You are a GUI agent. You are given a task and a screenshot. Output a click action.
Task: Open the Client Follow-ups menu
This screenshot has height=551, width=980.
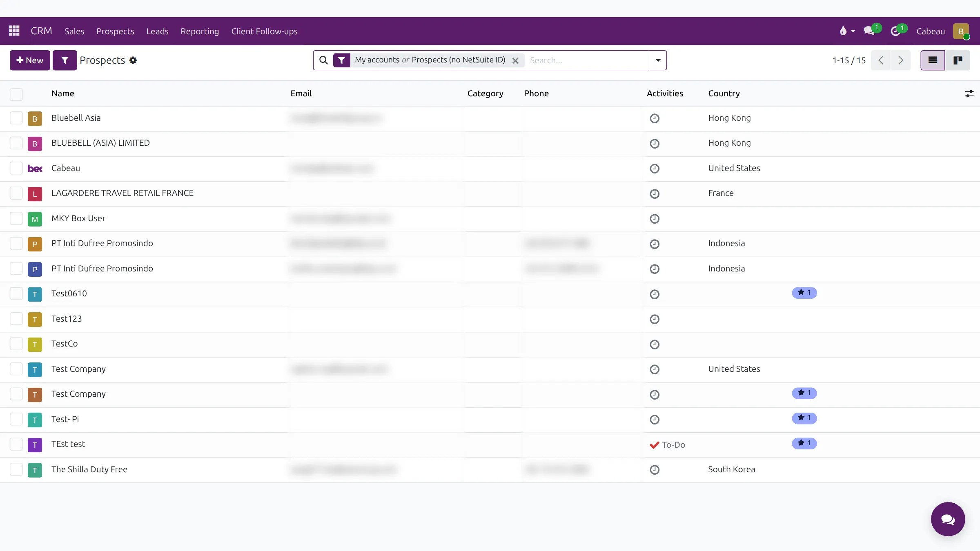[264, 31]
